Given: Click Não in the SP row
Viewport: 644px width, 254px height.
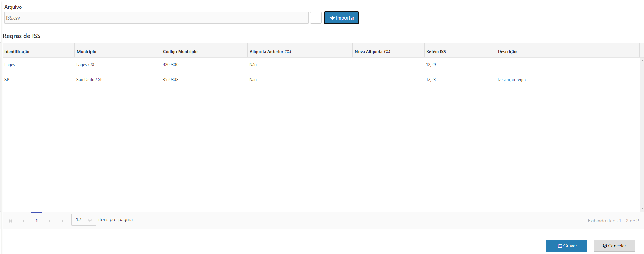Looking at the screenshot, I should [253, 80].
